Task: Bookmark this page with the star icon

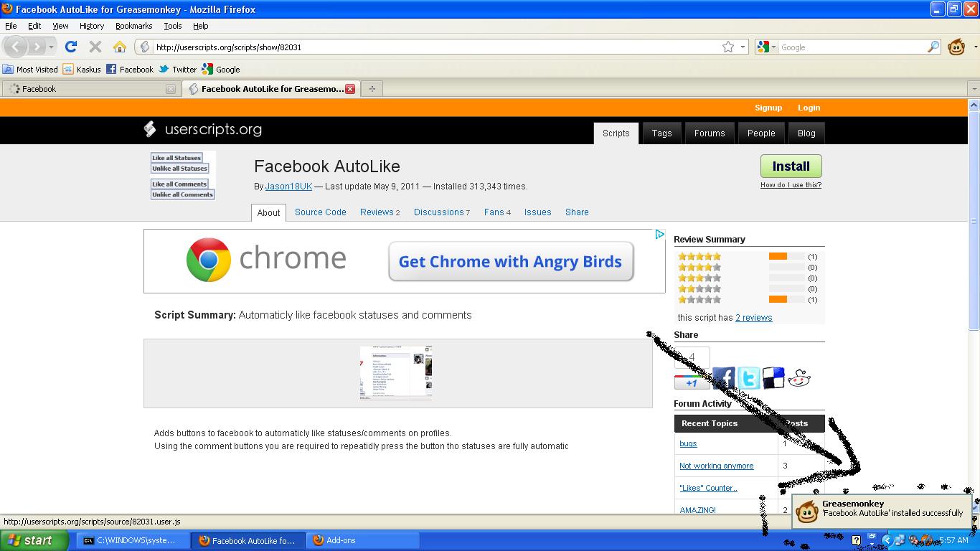Action: click(728, 47)
